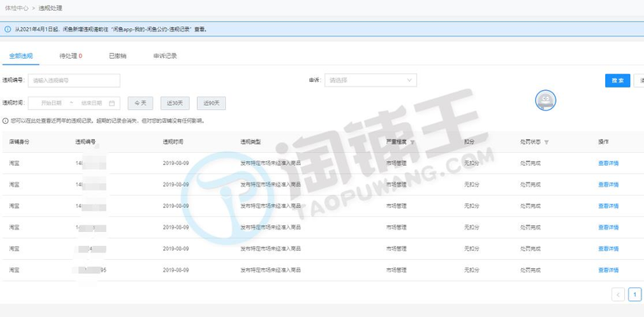Click 市场管理 cell in first row

397,163
